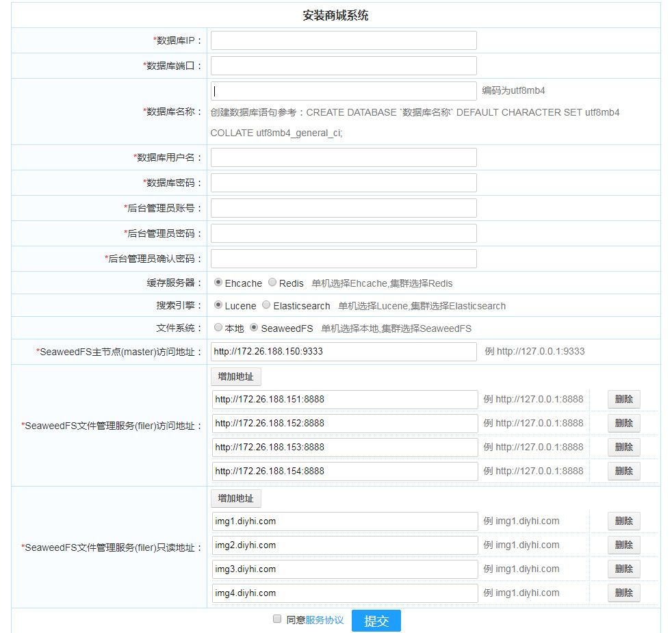The width and height of the screenshot is (672, 633).
Task: Choose Elasticsearch search engine radio
Action: pos(266,305)
